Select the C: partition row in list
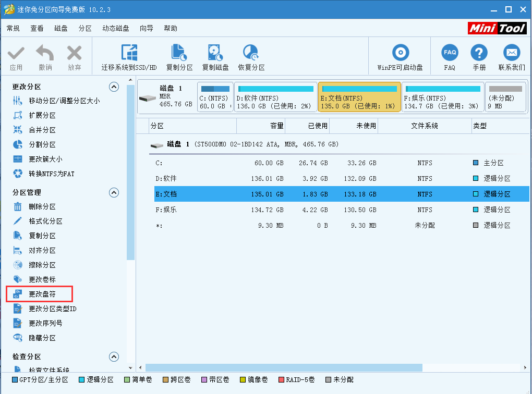 pyautogui.click(x=342, y=163)
